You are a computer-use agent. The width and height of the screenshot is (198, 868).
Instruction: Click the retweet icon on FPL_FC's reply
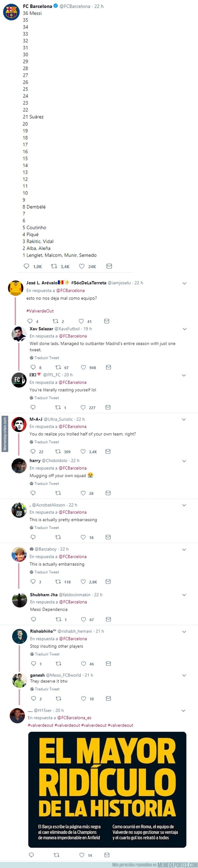tap(58, 407)
